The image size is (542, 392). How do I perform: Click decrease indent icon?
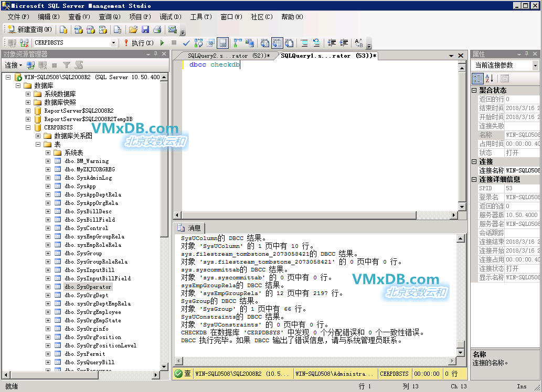click(x=332, y=43)
